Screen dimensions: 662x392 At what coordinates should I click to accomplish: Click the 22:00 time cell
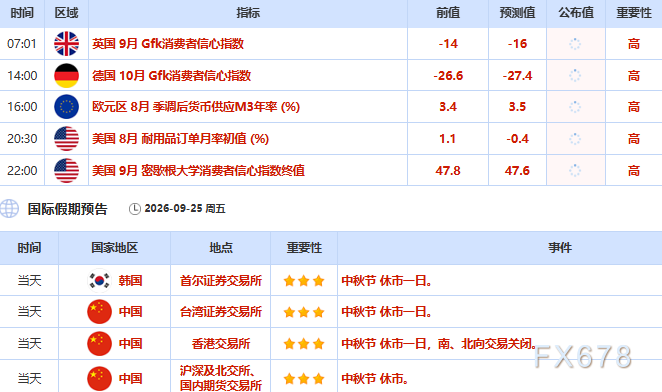[x=22, y=171]
